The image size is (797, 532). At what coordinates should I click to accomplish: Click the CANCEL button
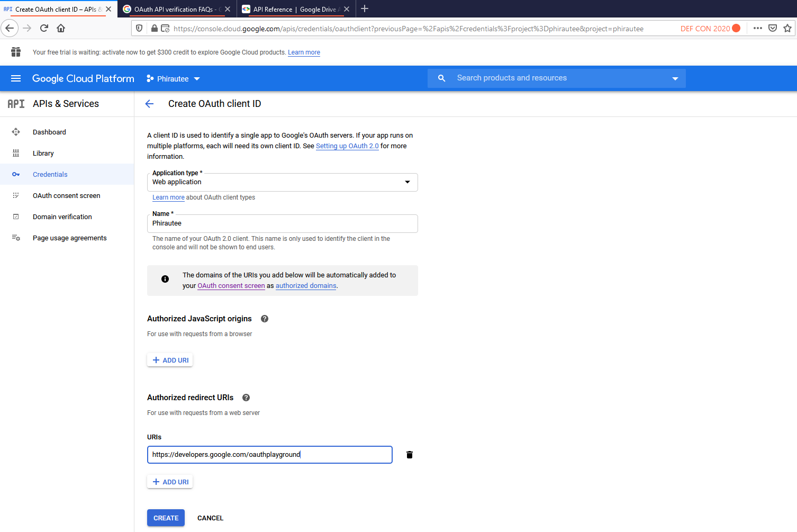tap(210, 518)
